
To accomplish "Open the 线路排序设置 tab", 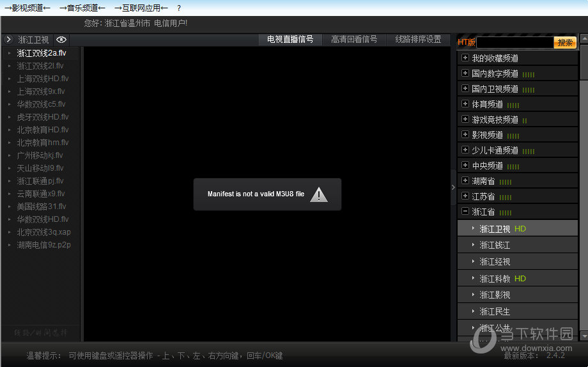I will point(418,40).
